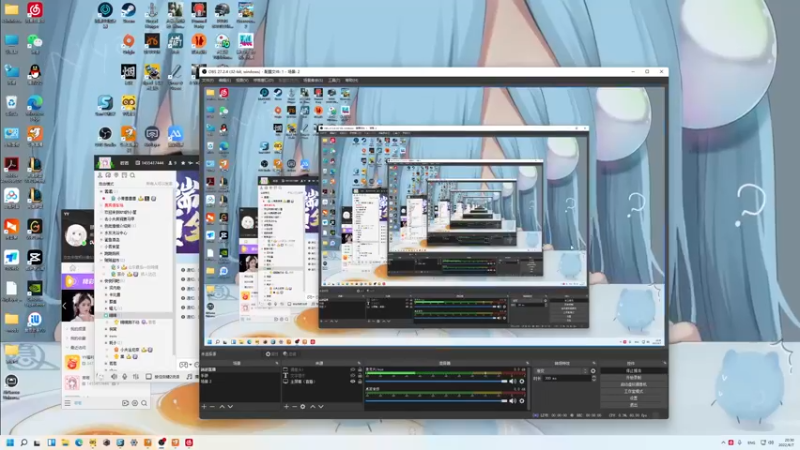The height and width of the screenshot is (450, 800).
Task: Open dropdown arrow beside YY keyboard icon
Action: [189, 365]
